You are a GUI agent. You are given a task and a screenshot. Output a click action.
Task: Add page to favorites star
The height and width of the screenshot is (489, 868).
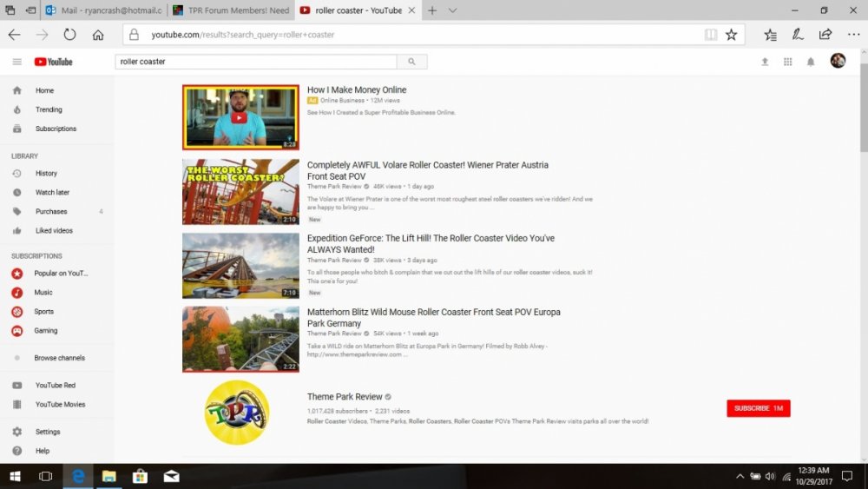[x=731, y=35]
